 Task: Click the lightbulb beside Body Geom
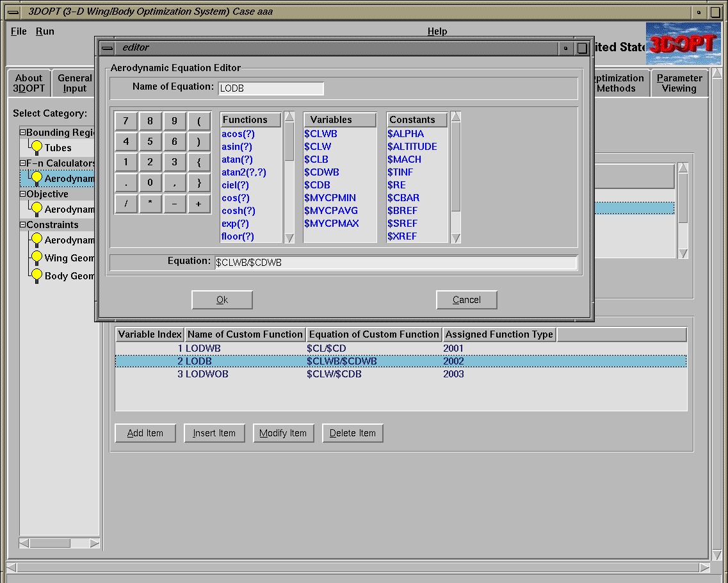click(36, 276)
